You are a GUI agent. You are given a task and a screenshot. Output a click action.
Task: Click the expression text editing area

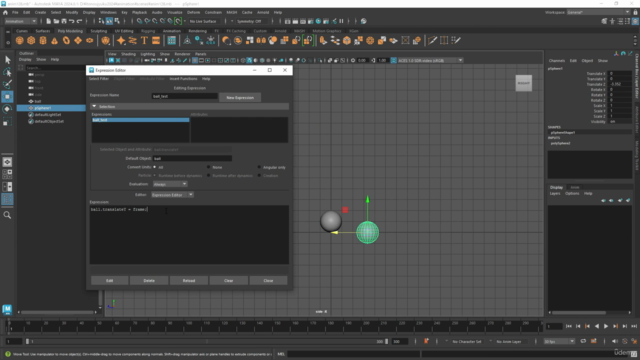tap(189, 235)
